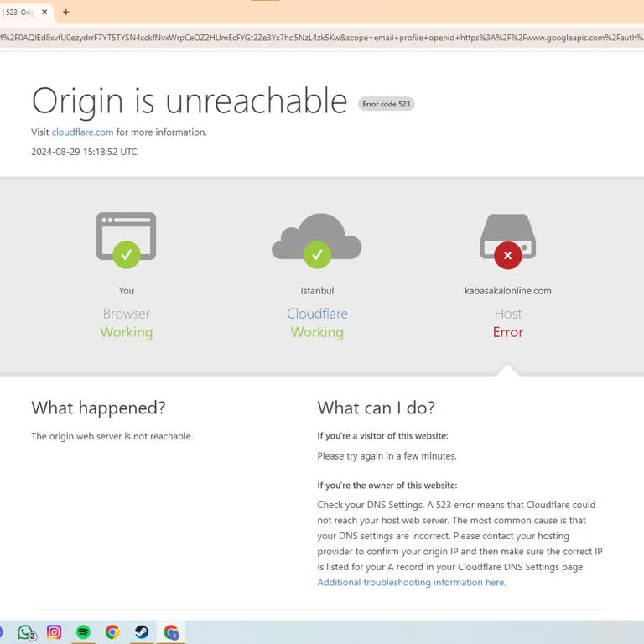Image resolution: width=644 pixels, height=644 pixels.
Task: Click the Error code 523 badge
Action: tap(386, 104)
